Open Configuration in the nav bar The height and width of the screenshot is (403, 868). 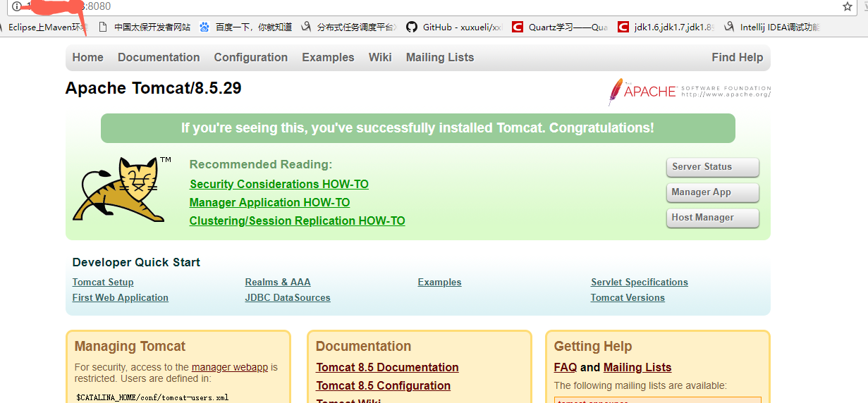click(x=251, y=58)
